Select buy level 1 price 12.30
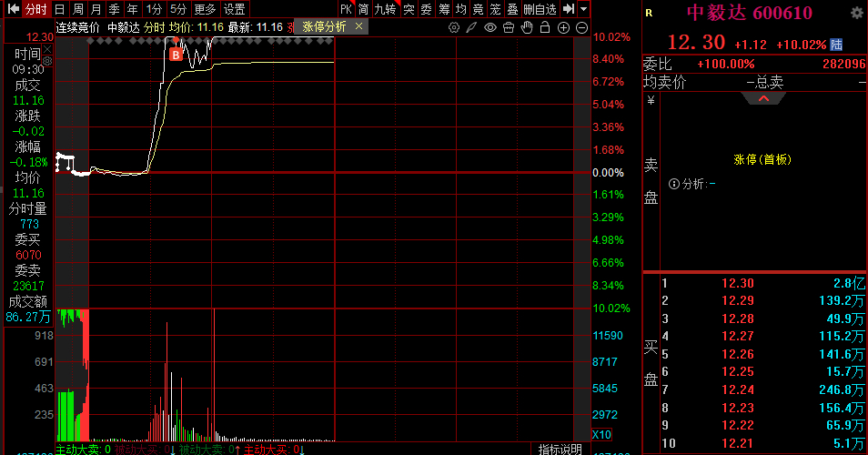 tap(737, 283)
